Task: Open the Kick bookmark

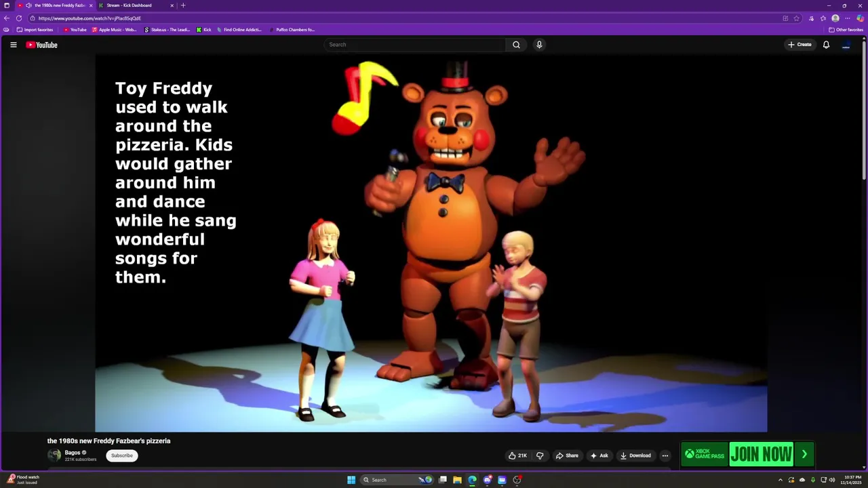Action: (204, 30)
